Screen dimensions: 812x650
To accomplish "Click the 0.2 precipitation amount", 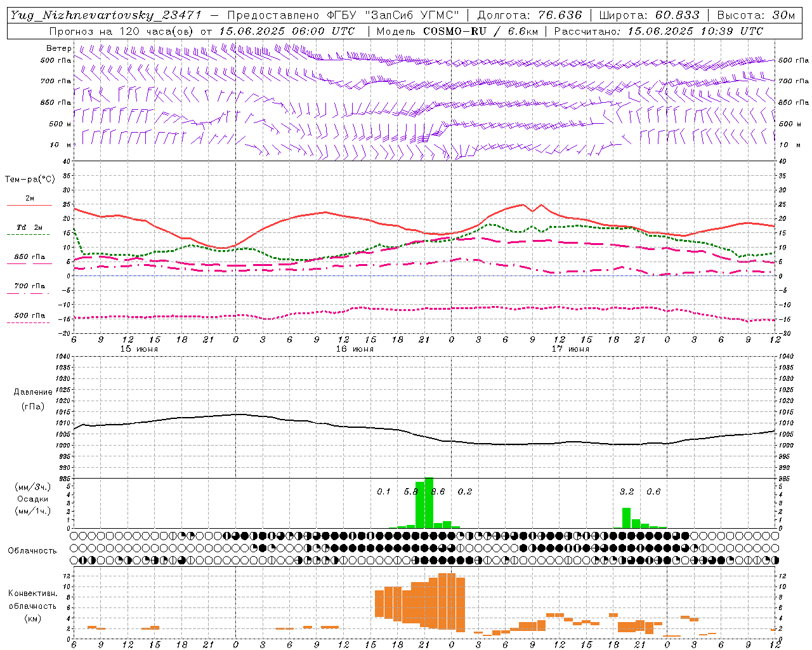I will [x=465, y=491].
